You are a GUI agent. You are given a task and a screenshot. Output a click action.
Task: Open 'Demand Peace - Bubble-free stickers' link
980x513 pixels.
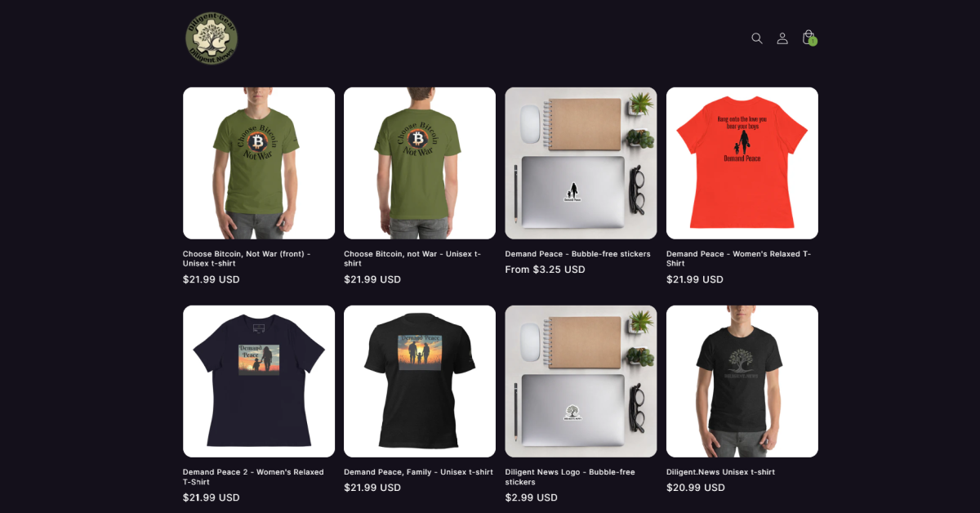(577, 254)
